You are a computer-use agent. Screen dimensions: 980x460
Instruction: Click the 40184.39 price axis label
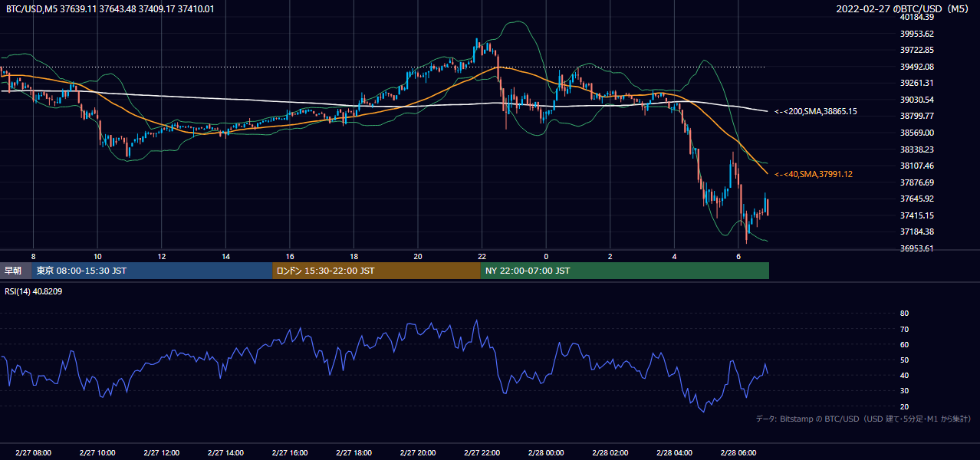(x=916, y=17)
